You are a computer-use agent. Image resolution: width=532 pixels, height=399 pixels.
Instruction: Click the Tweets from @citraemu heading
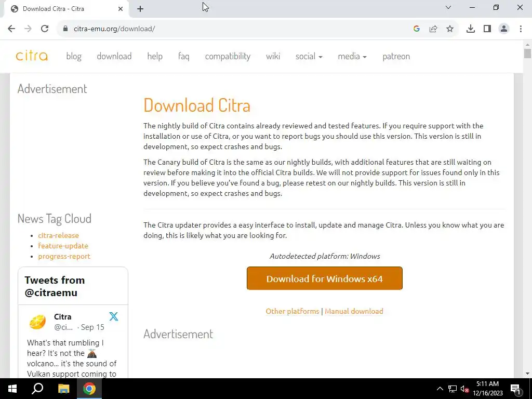coord(55,286)
